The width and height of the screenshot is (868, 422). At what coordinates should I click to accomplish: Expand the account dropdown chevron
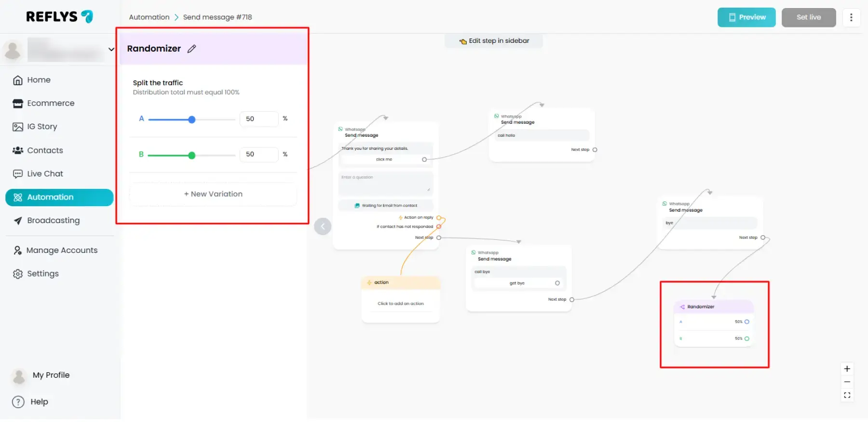(x=111, y=49)
